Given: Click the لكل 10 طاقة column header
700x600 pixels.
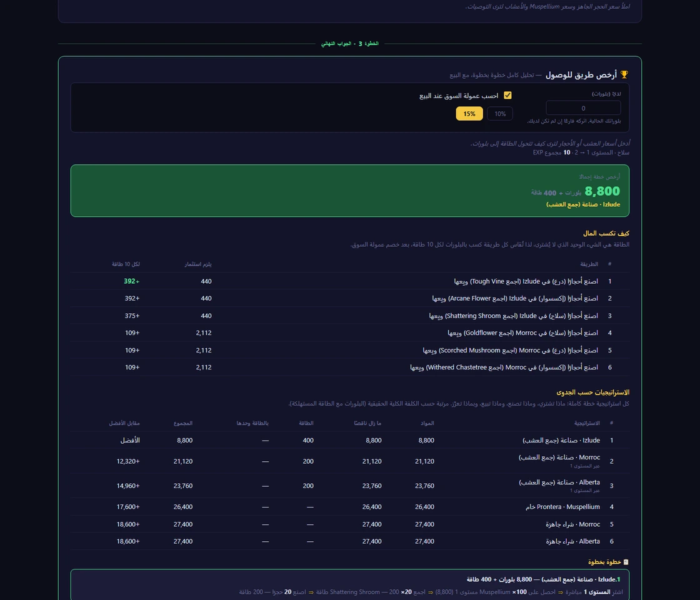Looking at the screenshot, I should point(126,264).
